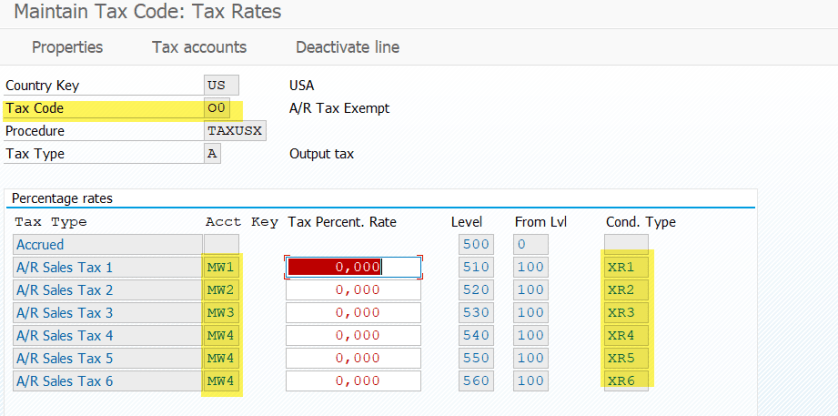Click the A/R Sales Tax 6 rate input

[x=354, y=381]
